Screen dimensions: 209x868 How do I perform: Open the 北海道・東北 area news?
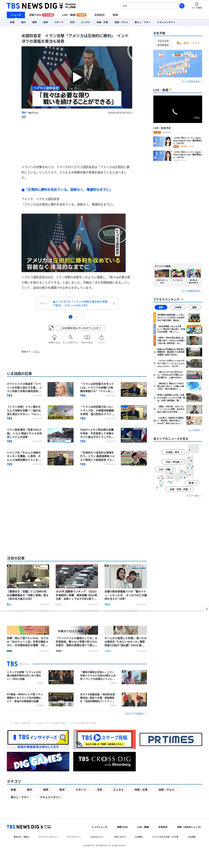coord(174,452)
